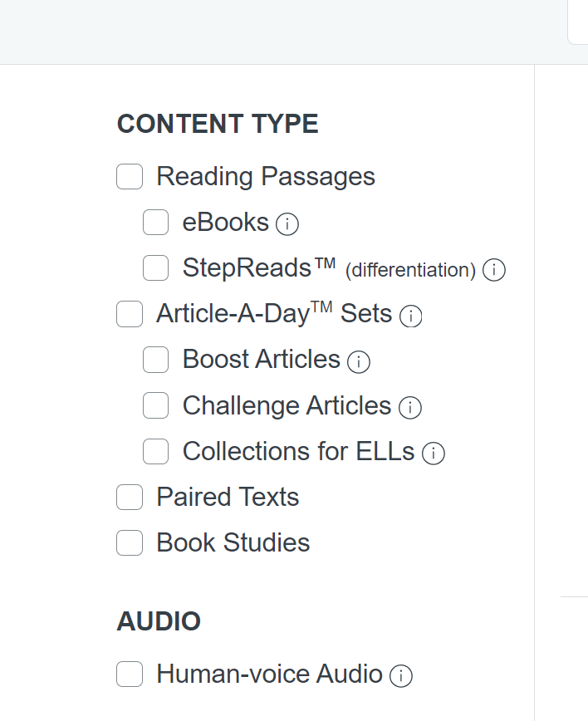
Task: Click the CONTENT TYPE section heading
Action: pos(218,123)
